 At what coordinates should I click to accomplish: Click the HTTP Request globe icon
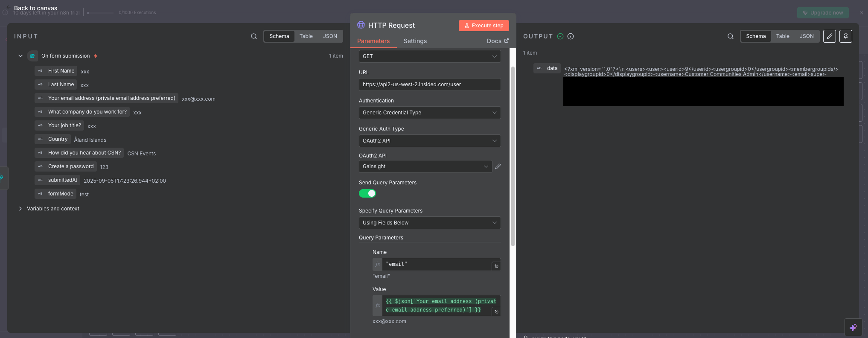tap(361, 25)
